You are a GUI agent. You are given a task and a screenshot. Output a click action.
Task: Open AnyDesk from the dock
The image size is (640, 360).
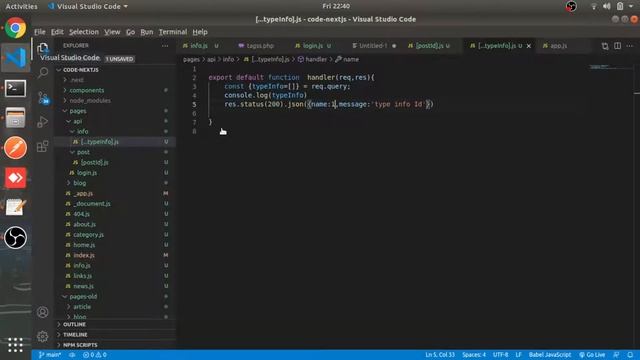click(16, 178)
